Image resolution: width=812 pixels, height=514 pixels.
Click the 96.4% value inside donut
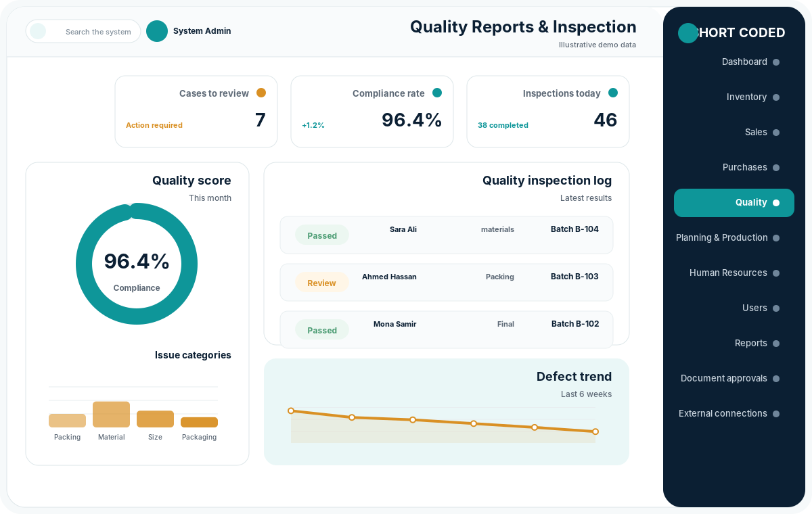click(137, 261)
